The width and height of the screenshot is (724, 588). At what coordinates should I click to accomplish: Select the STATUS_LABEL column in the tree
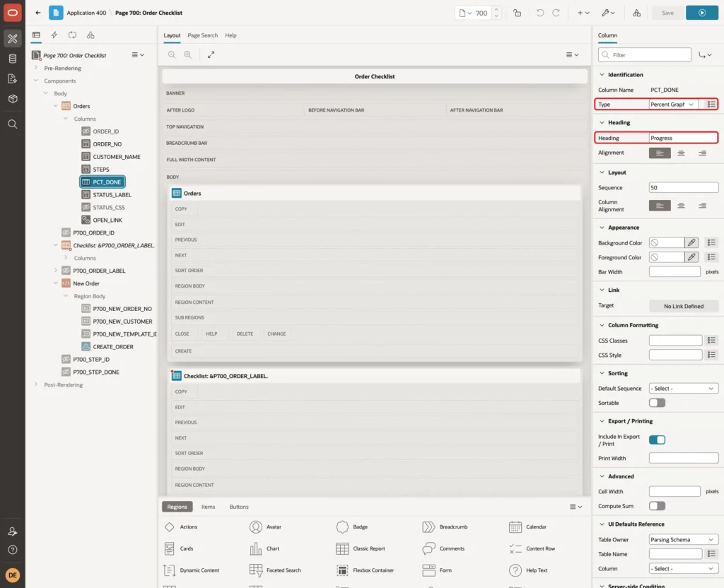pos(112,195)
